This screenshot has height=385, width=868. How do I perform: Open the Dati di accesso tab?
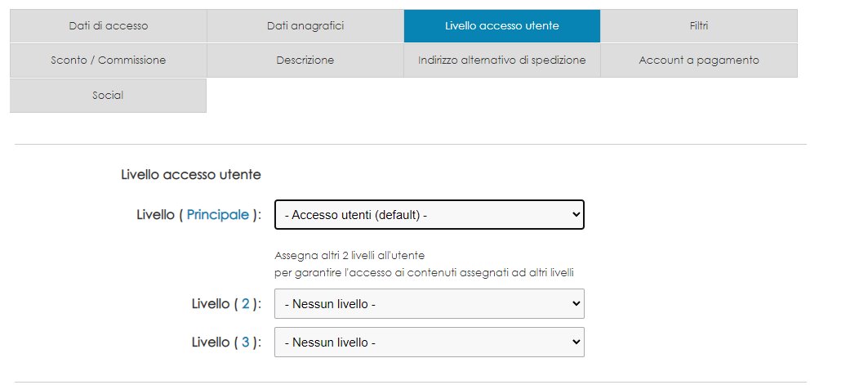pos(109,26)
